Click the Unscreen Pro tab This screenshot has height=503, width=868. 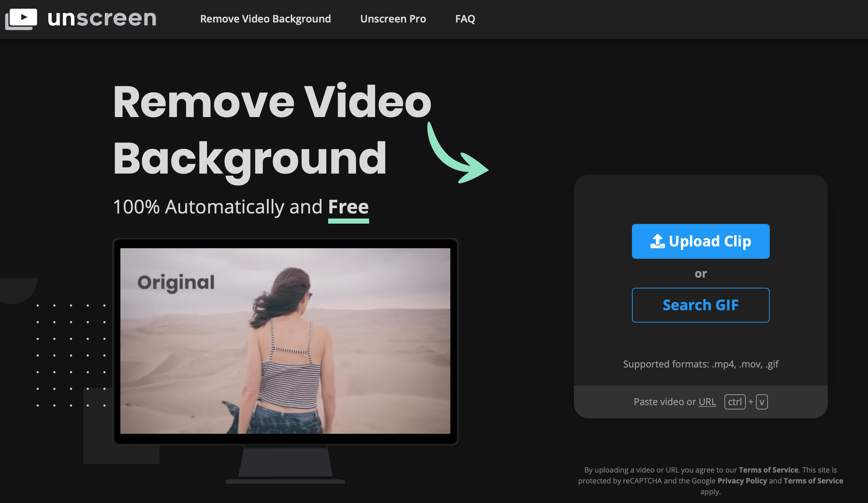point(393,18)
